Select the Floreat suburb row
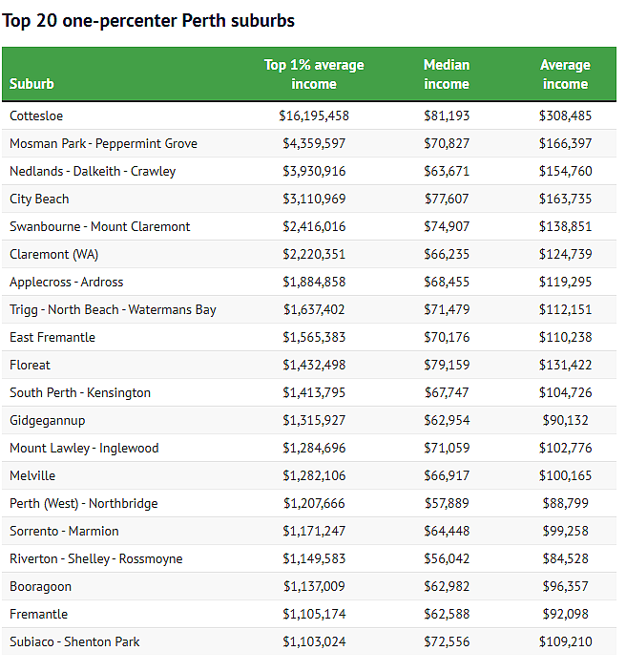Image resolution: width=626 pixels, height=672 pixels. (x=309, y=366)
